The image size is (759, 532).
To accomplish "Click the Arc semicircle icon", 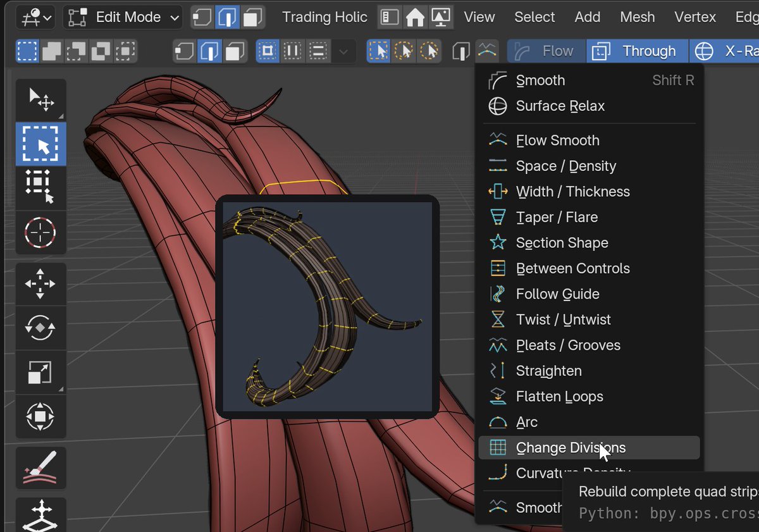I will pos(498,422).
